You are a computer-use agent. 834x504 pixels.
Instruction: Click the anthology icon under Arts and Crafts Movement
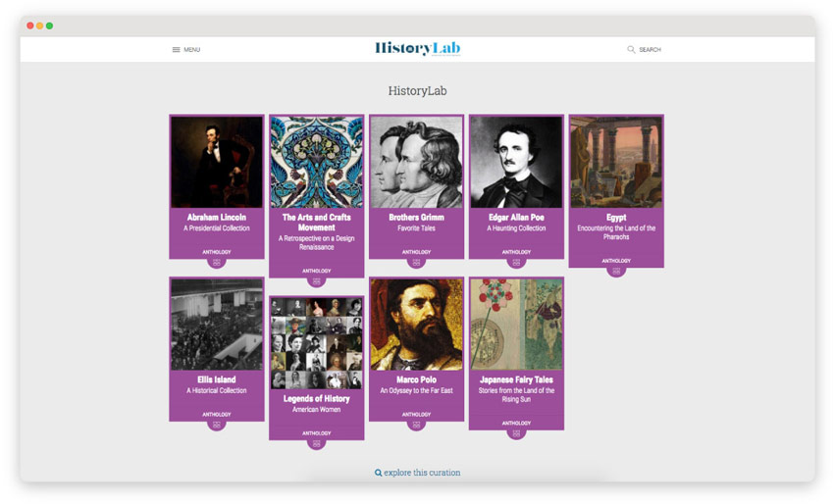click(317, 281)
